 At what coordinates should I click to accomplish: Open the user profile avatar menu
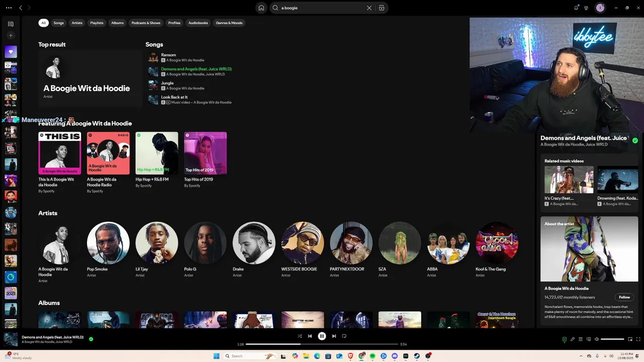pos(600,8)
